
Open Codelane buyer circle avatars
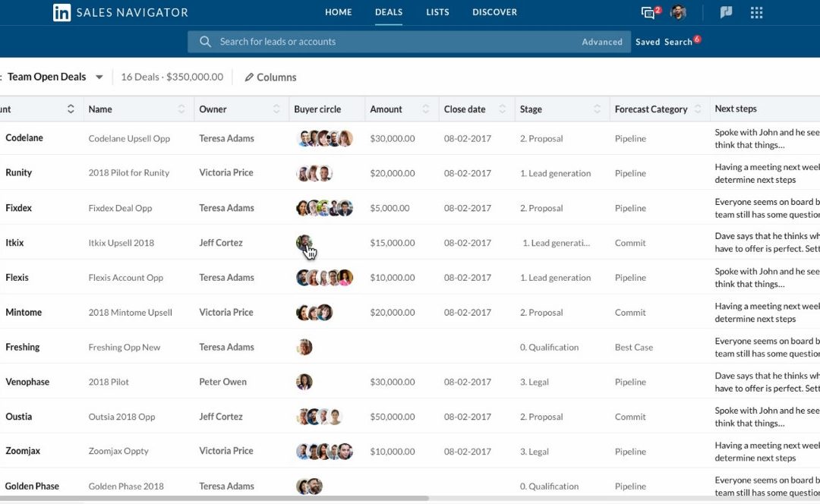pos(325,138)
